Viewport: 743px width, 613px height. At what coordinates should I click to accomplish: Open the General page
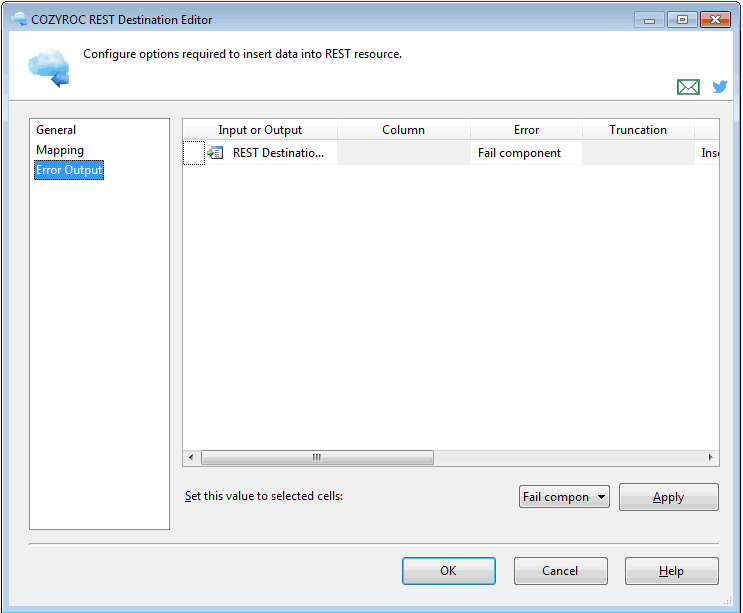click(x=56, y=130)
